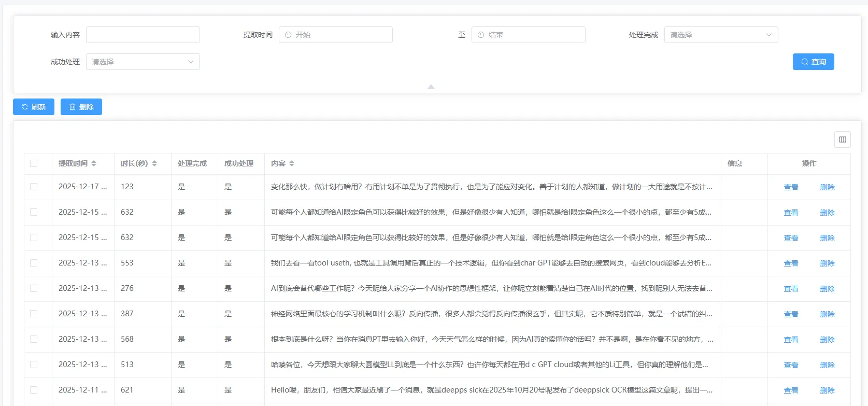Click the clock icon in the 结束 time field
868x406 pixels.
(x=481, y=35)
